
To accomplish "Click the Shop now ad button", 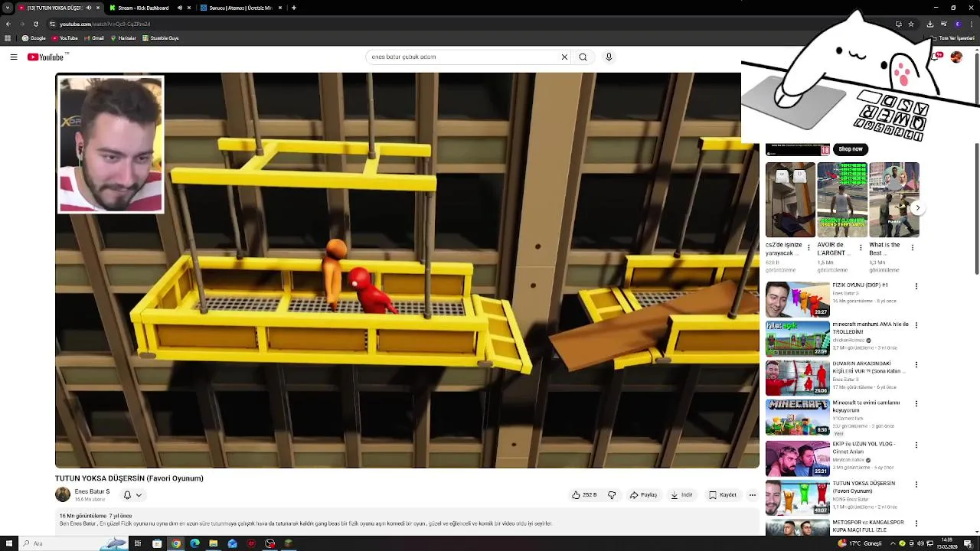I will point(850,149).
